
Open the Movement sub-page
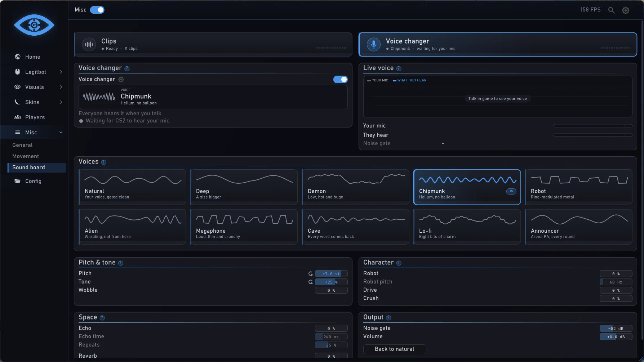(26, 156)
